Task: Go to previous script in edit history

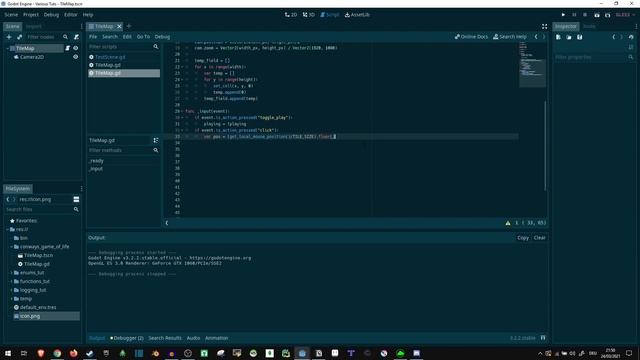Action: pyautogui.click(x=536, y=37)
